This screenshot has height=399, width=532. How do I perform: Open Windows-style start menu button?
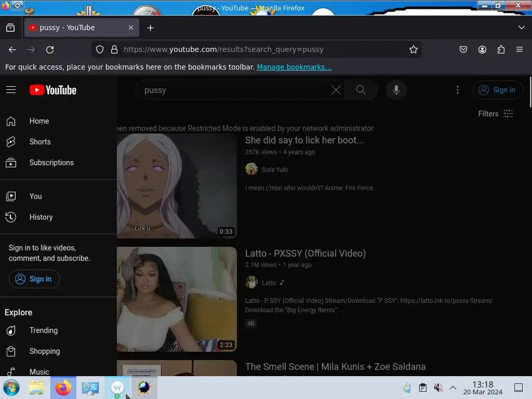11,388
